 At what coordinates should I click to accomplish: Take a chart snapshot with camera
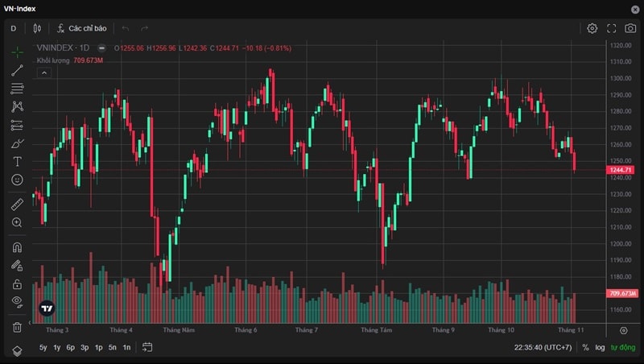click(630, 28)
